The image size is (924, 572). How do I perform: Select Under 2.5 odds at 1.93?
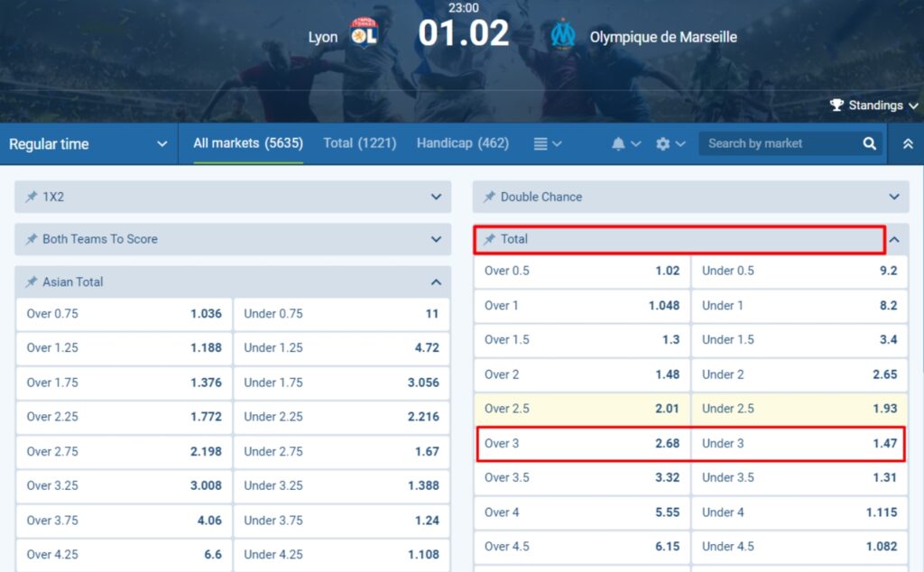point(799,409)
